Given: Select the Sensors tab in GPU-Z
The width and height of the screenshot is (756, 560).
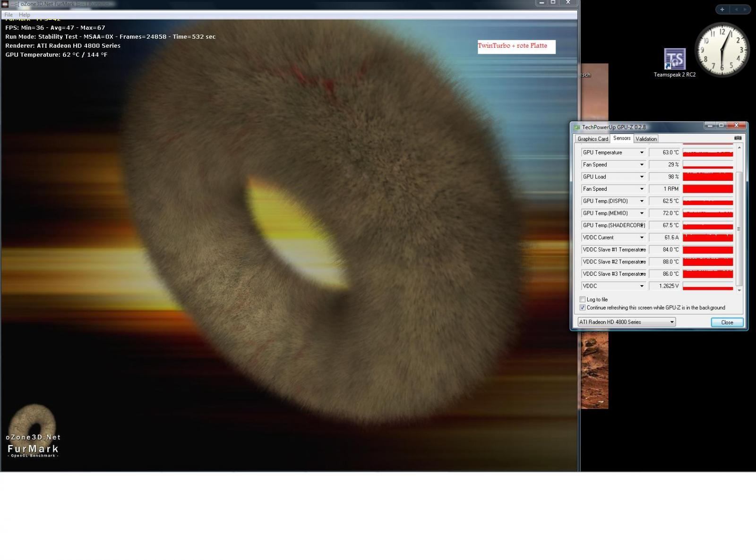Looking at the screenshot, I should coord(622,138).
